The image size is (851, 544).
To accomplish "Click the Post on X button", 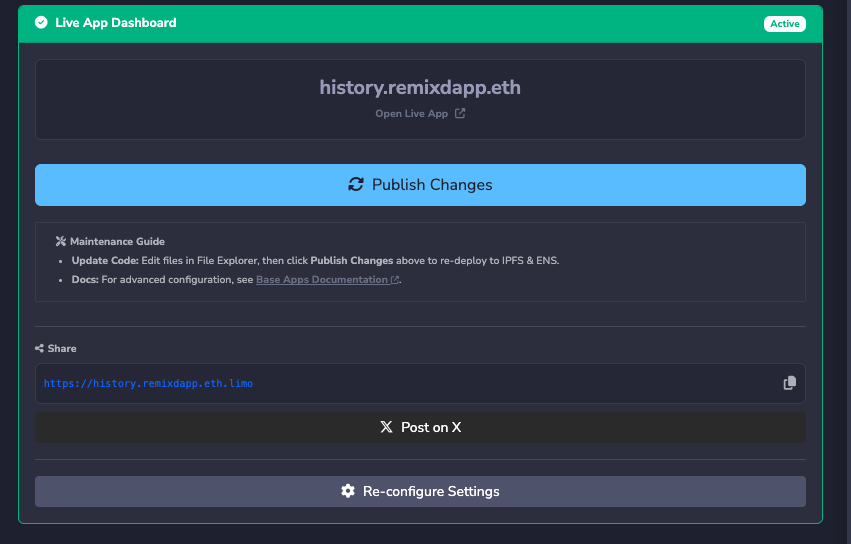I will point(420,427).
